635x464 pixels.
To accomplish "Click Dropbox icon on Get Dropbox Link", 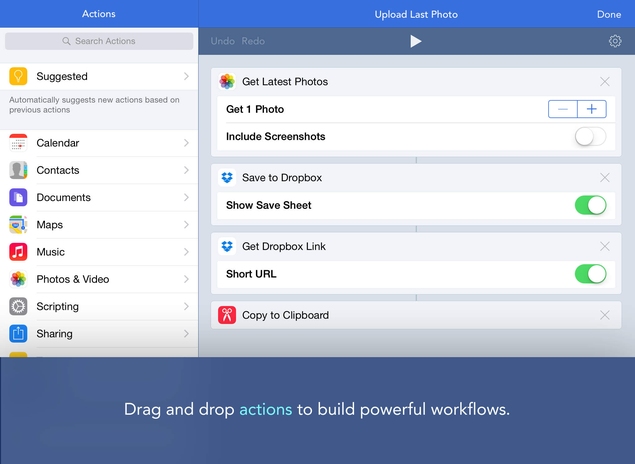I will tap(227, 246).
